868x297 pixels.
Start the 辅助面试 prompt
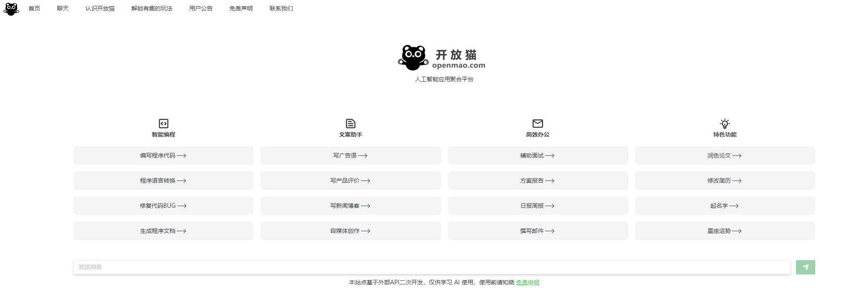pos(537,155)
